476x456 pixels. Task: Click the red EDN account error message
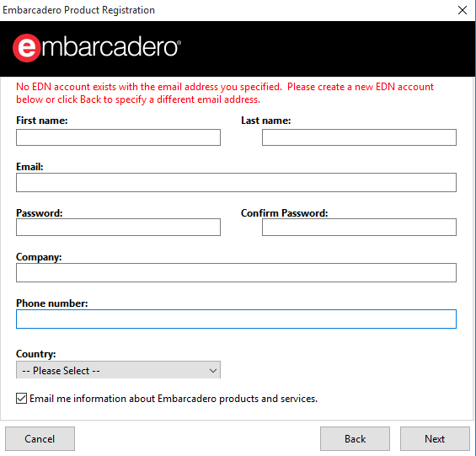(x=225, y=93)
